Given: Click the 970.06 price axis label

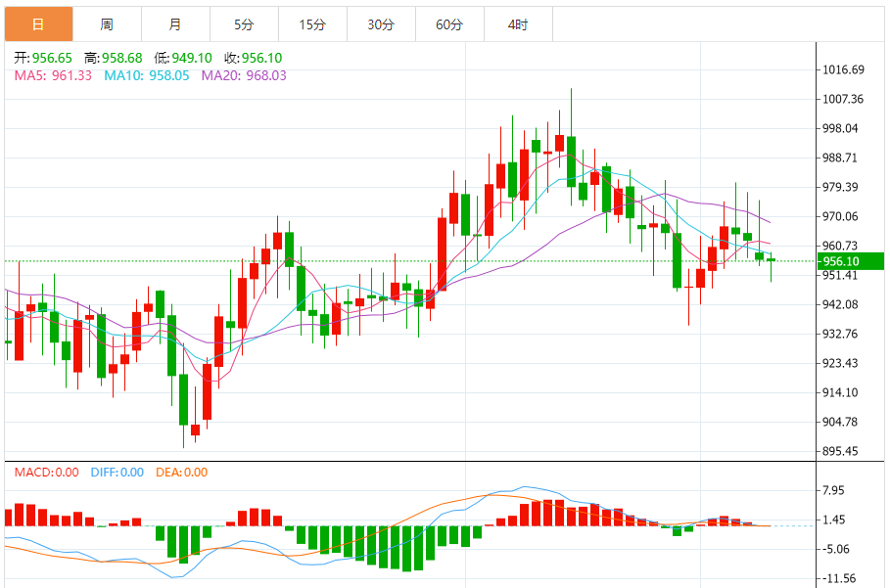Looking at the screenshot, I should (841, 216).
